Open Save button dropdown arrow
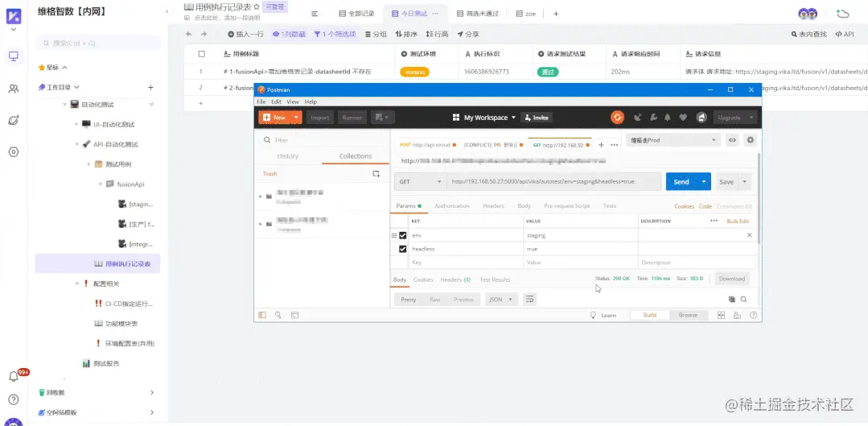 tap(745, 182)
